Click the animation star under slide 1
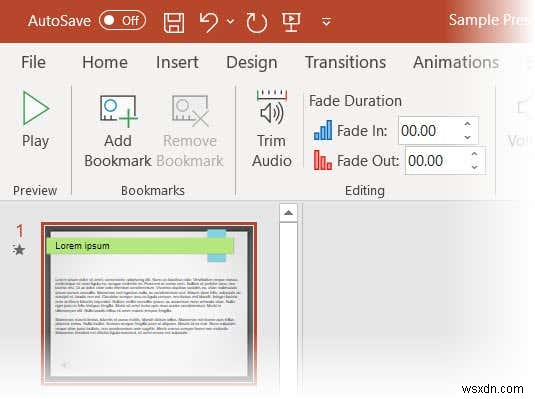 [19, 250]
